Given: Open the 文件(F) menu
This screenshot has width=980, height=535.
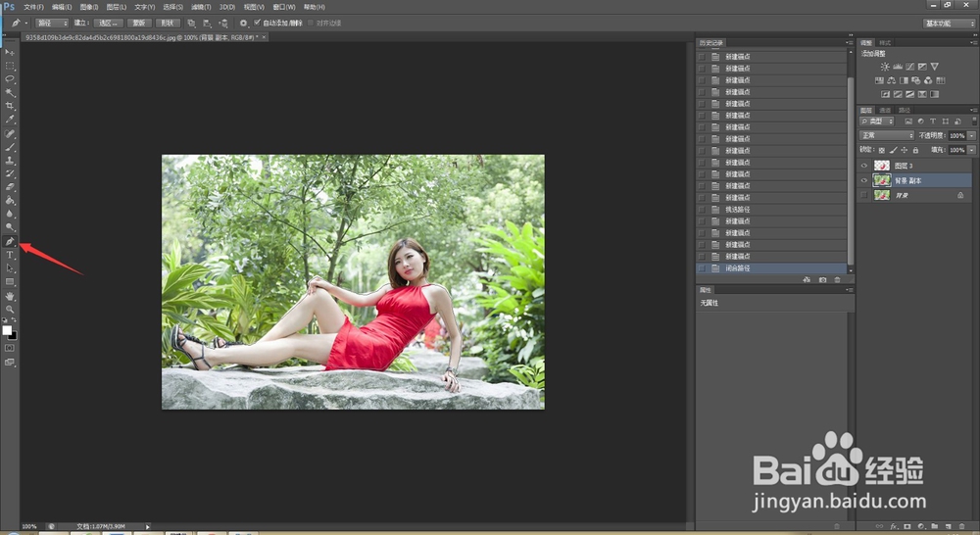Looking at the screenshot, I should [33, 7].
